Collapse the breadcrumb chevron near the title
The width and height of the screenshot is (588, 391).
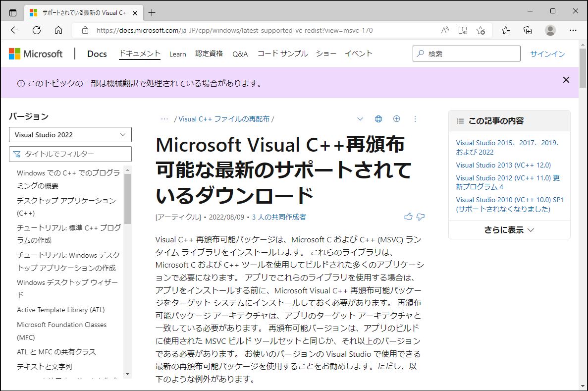(360, 119)
